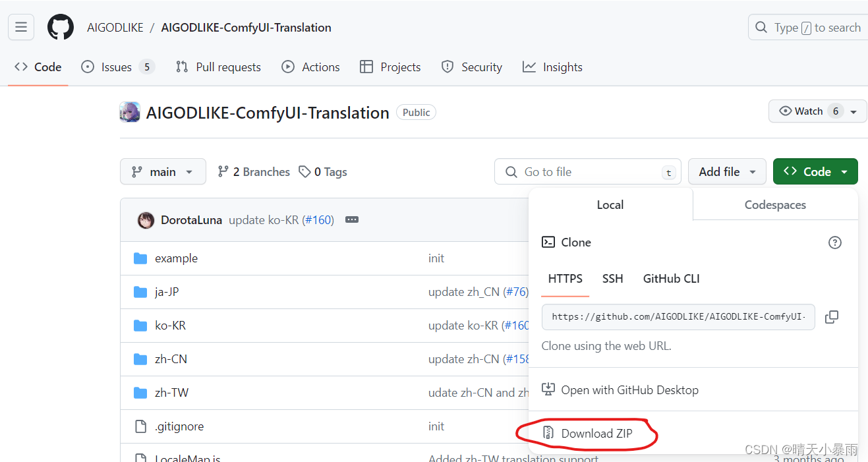
Task: Click the zh-TW folder icon
Action: (x=140, y=393)
